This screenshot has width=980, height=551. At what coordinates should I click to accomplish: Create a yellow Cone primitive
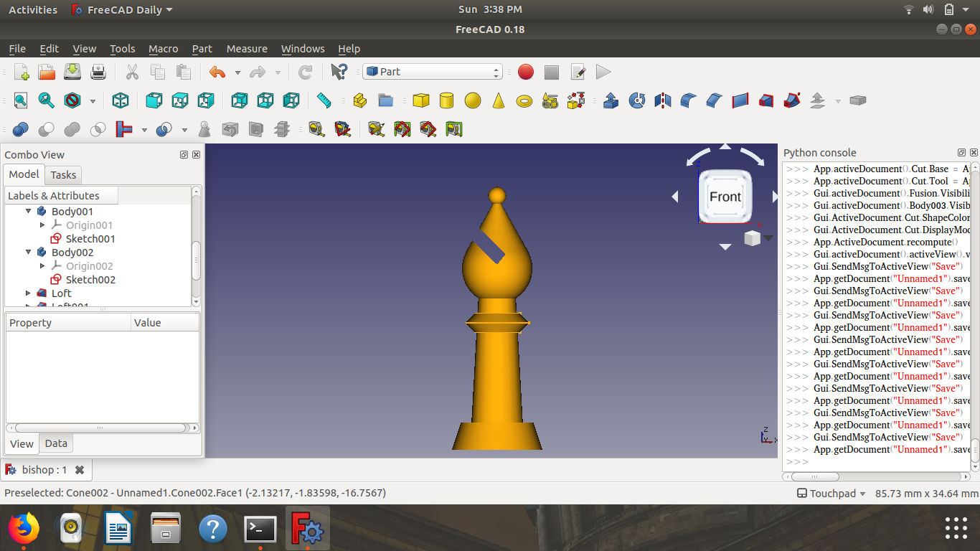499,100
